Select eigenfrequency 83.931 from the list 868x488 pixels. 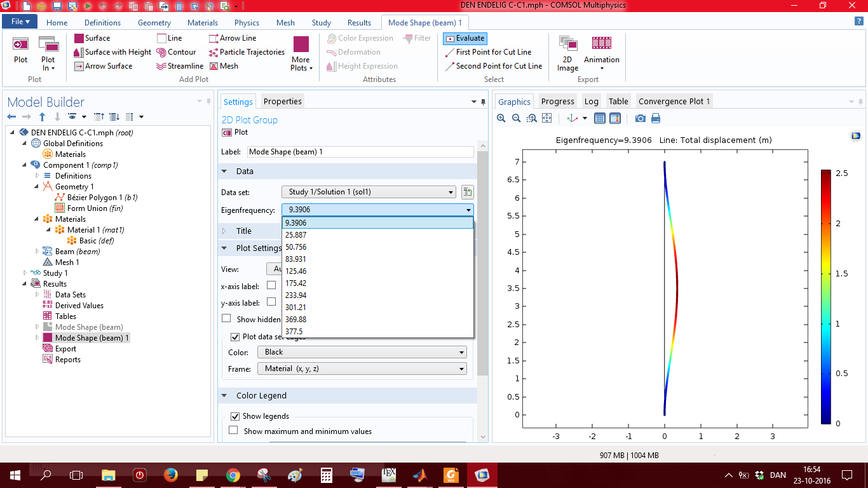pyautogui.click(x=296, y=259)
